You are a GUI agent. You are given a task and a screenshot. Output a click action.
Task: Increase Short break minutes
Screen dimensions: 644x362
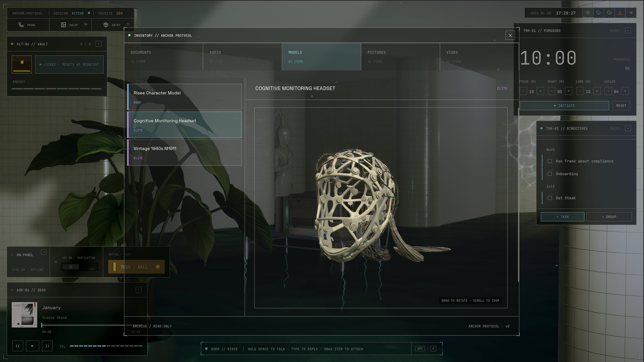click(x=568, y=91)
